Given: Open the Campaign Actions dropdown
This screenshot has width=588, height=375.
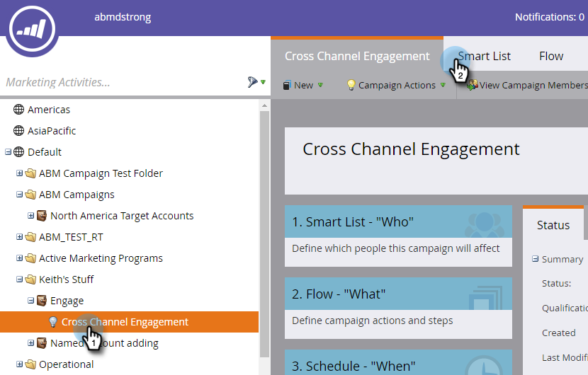Looking at the screenshot, I should pyautogui.click(x=396, y=85).
